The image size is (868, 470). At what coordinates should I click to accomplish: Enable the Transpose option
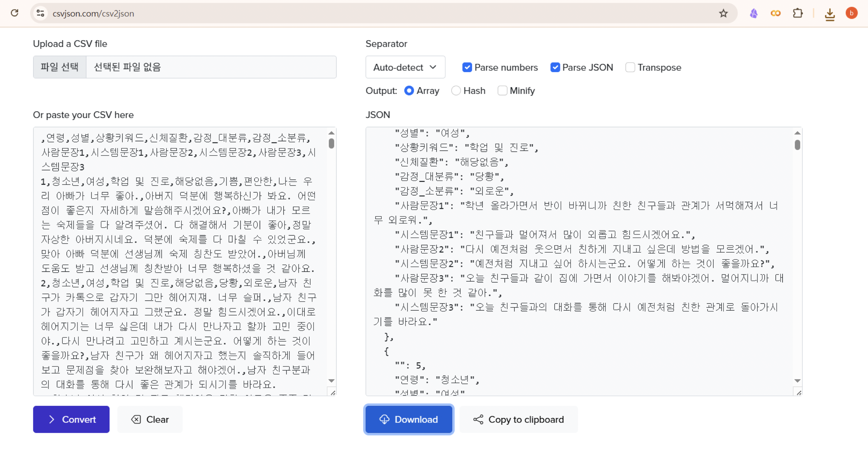[631, 67]
